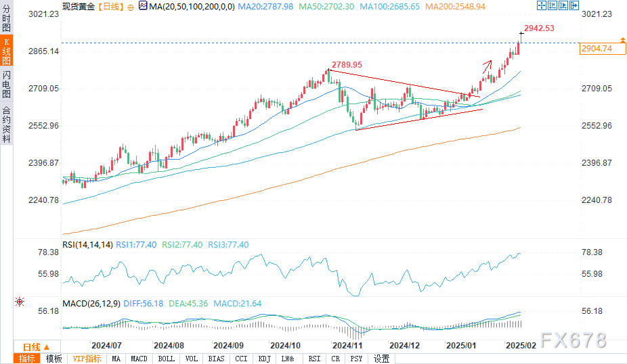Image resolution: width=627 pixels, height=364 pixels.
Task: Click the 设置 settings button
Action: [x=381, y=359]
